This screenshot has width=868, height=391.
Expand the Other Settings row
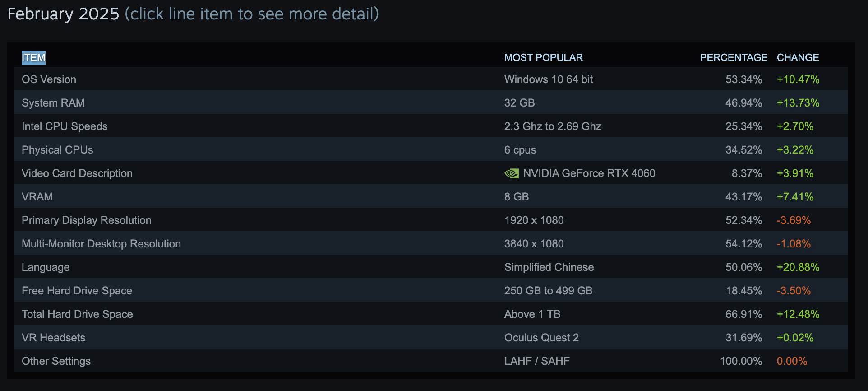(56, 361)
